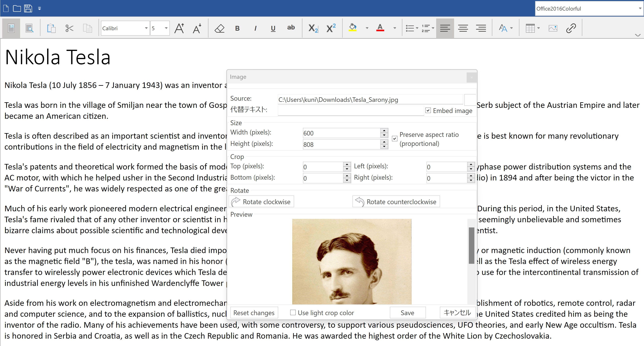Click Rotate clockwise button
Image resolution: width=644 pixels, height=346 pixels.
point(261,202)
